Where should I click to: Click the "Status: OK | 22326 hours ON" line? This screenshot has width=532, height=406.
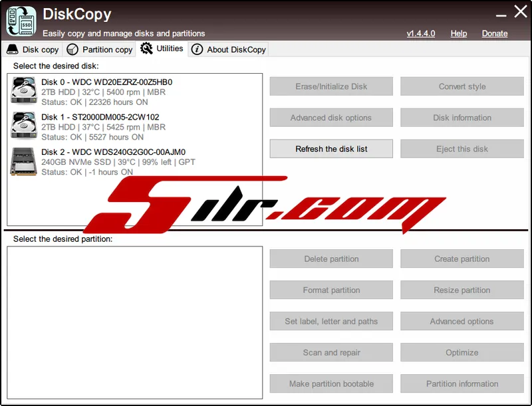[94, 102]
